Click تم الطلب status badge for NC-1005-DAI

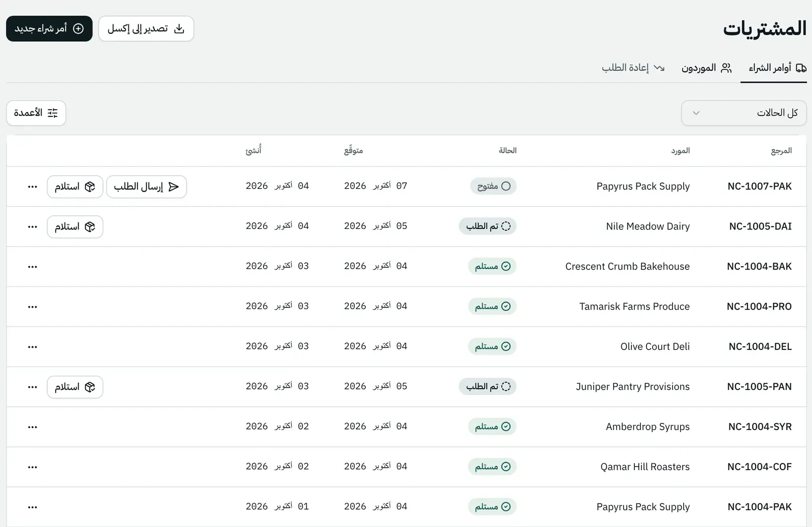(488, 226)
